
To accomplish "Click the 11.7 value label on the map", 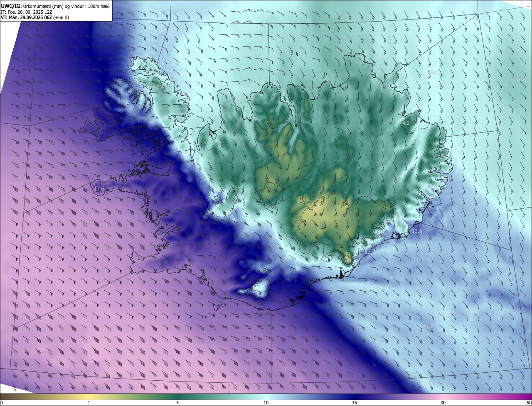I will tap(429, 327).
